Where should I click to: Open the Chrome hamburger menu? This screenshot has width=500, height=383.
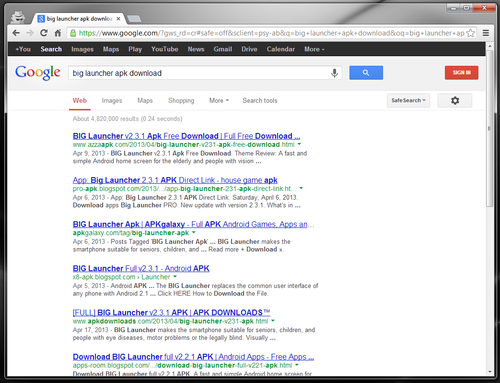(486, 33)
